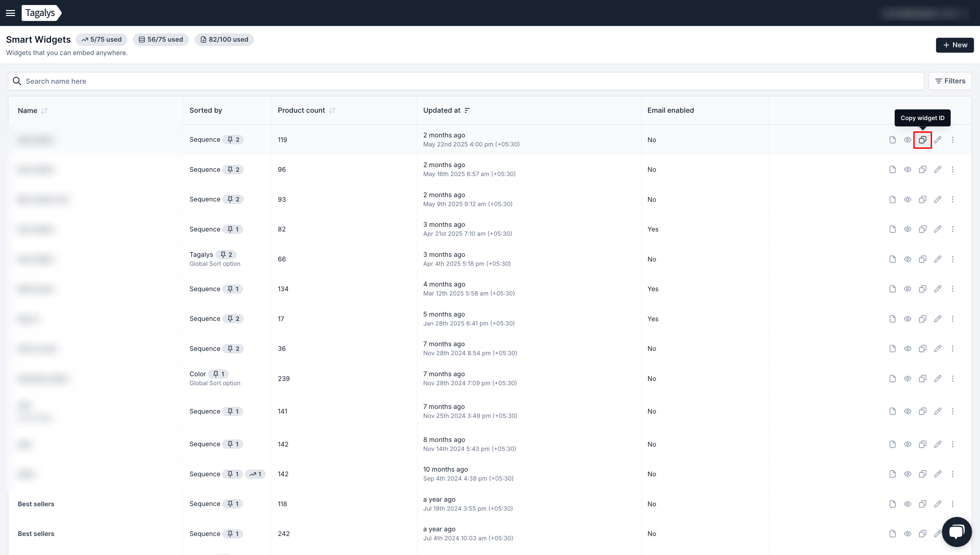
Task: Open the hamburger navigation menu
Action: pyautogui.click(x=11, y=13)
